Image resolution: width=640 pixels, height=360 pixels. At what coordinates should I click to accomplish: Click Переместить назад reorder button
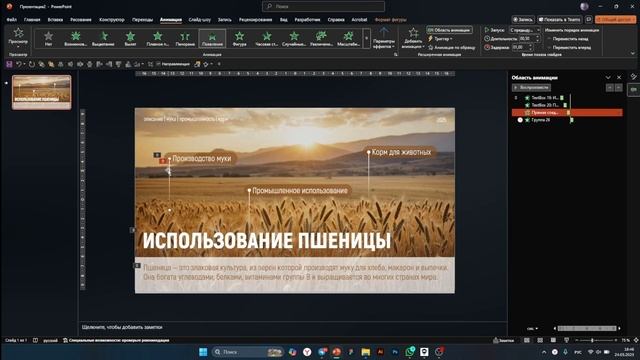pyautogui.click(x=568, y=39)
